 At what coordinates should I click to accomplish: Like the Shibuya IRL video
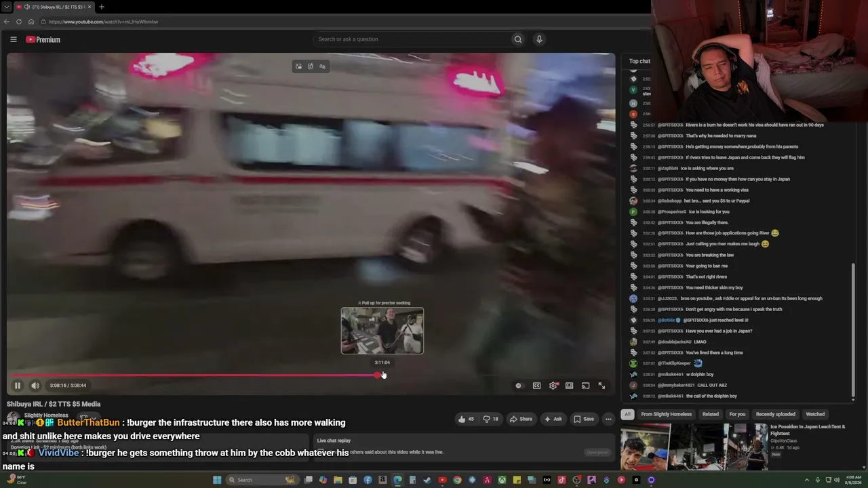pyautogui.click(x=466, y=419)
